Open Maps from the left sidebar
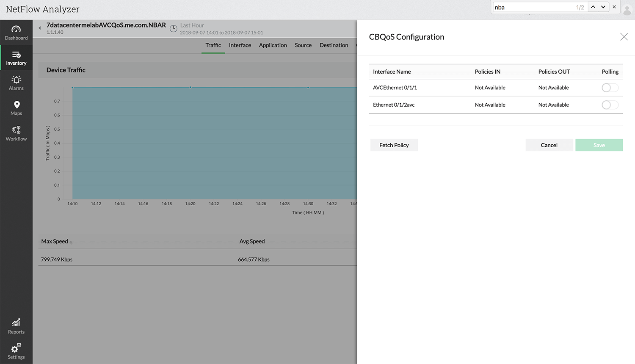 click(16, 108)
